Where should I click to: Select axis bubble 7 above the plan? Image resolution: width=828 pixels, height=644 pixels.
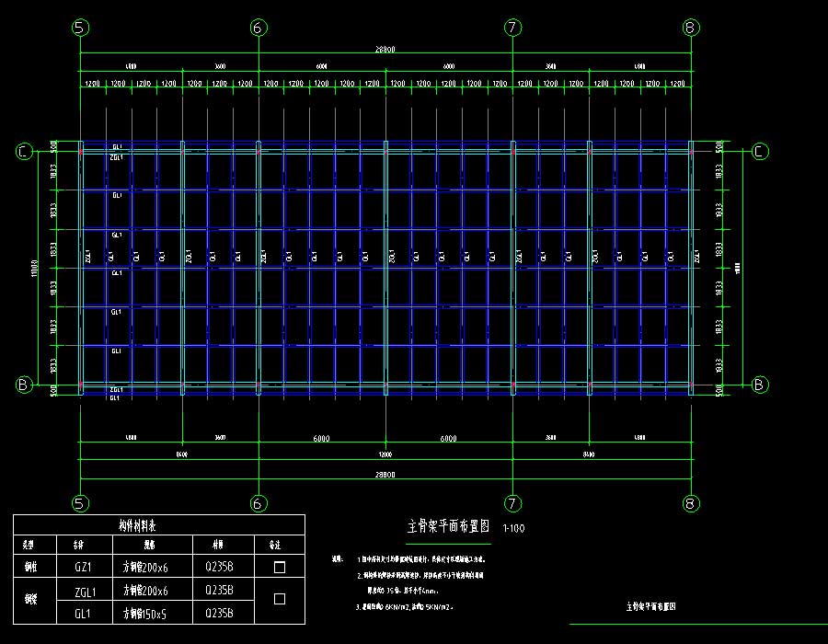[x=512, y=28]
